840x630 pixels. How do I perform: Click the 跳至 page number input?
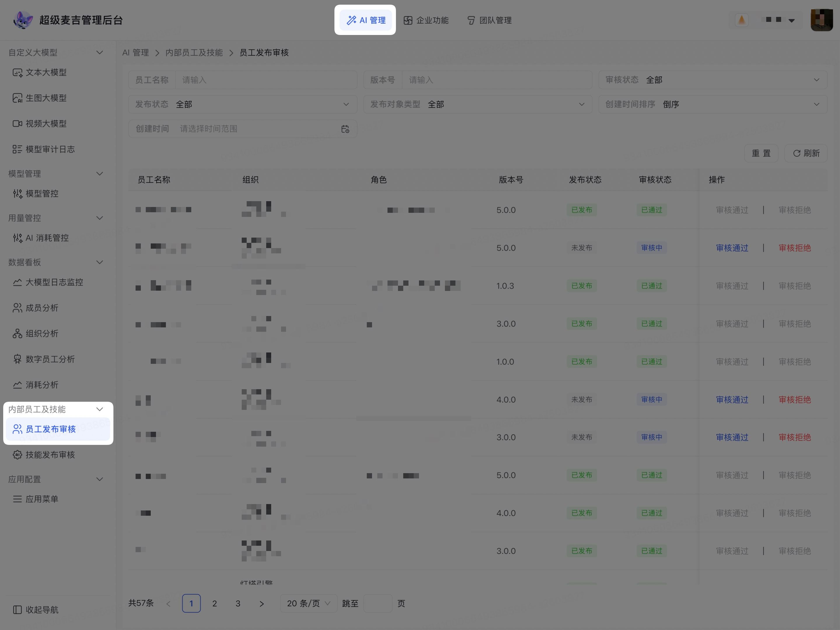(x=378, y=603)
